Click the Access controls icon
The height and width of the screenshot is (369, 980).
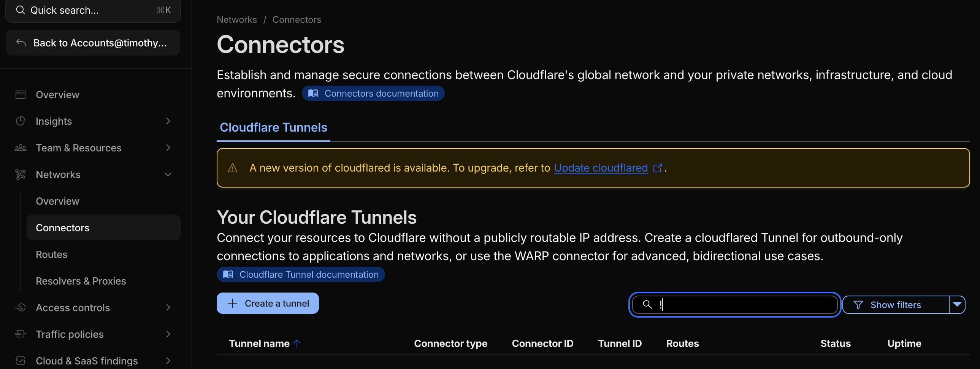(21, 307)
